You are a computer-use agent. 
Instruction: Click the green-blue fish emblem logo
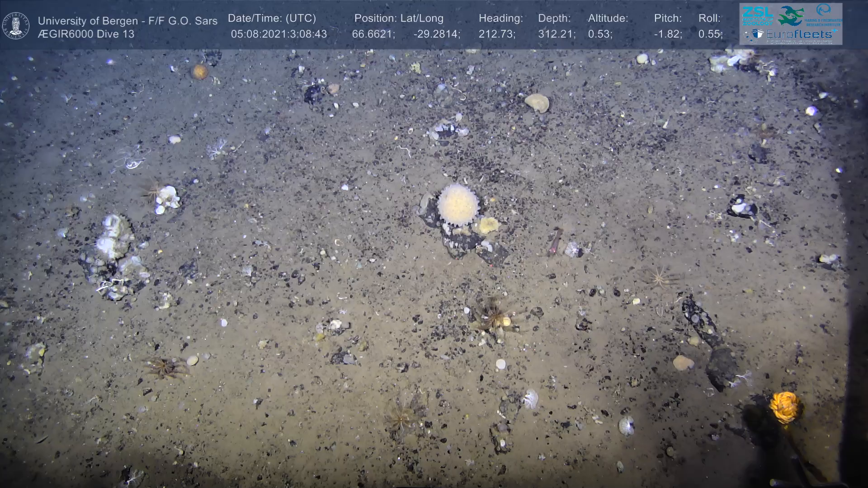point(790,16)
